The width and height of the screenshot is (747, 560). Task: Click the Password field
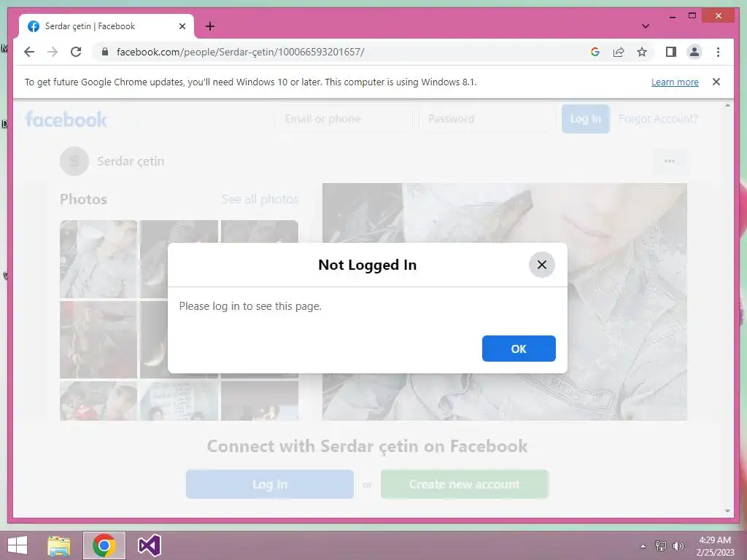(x=487, y=119)
